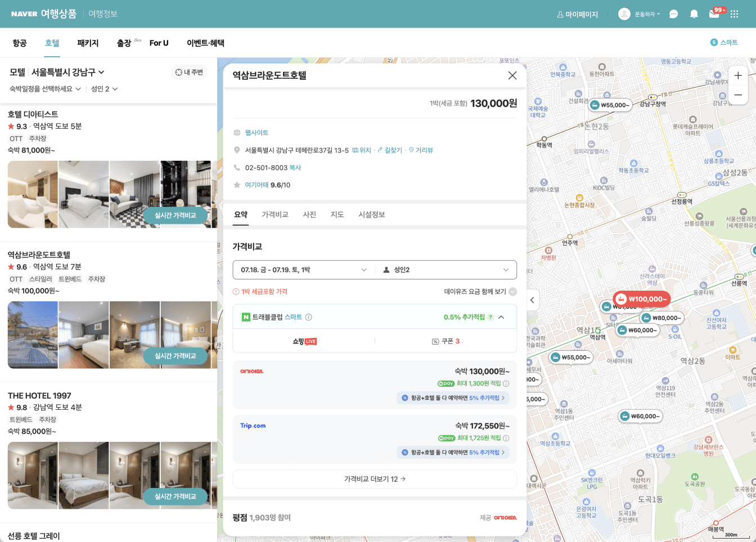756x542 pixels.
Task: Click the 내 주변 location button
Action: click(x=189, y=73)
